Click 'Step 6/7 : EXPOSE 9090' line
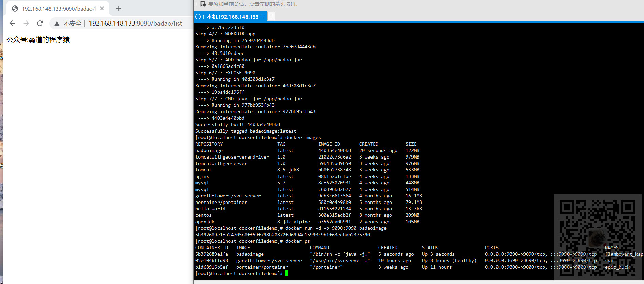The image size is (644, 284). 225,73
